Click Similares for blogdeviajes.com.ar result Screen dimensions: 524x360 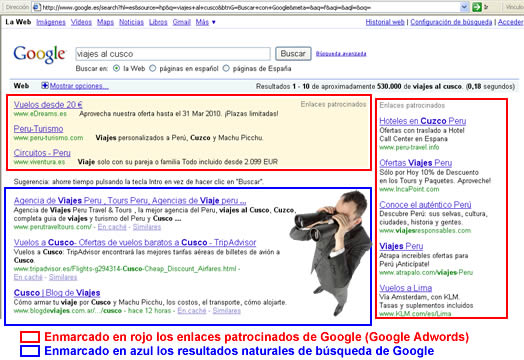click(x=227, y=311)
